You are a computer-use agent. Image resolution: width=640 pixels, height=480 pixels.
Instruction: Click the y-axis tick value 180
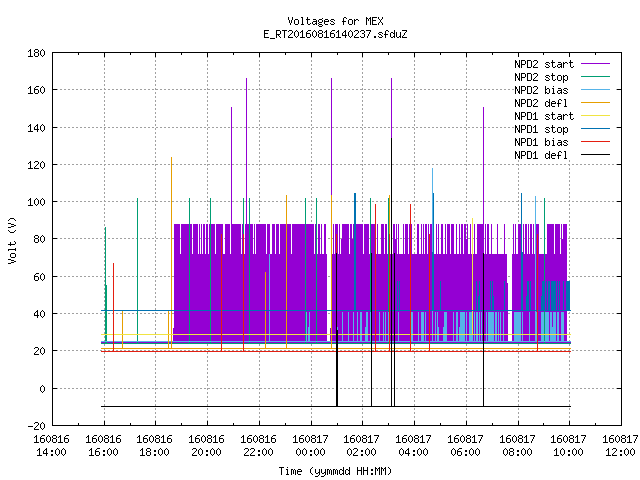click(36, 53)
